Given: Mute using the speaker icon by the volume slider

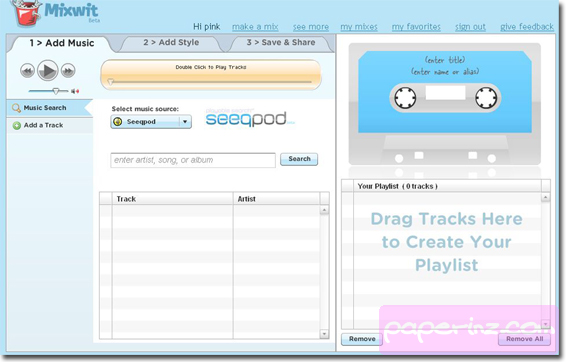Looking at the screenshot, I should point(75,91).
